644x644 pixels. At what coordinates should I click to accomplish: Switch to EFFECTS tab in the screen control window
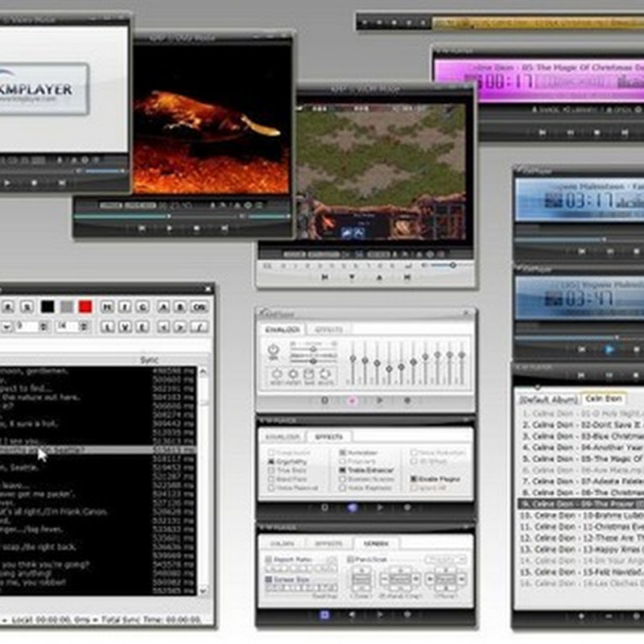(x=328, y=543)
